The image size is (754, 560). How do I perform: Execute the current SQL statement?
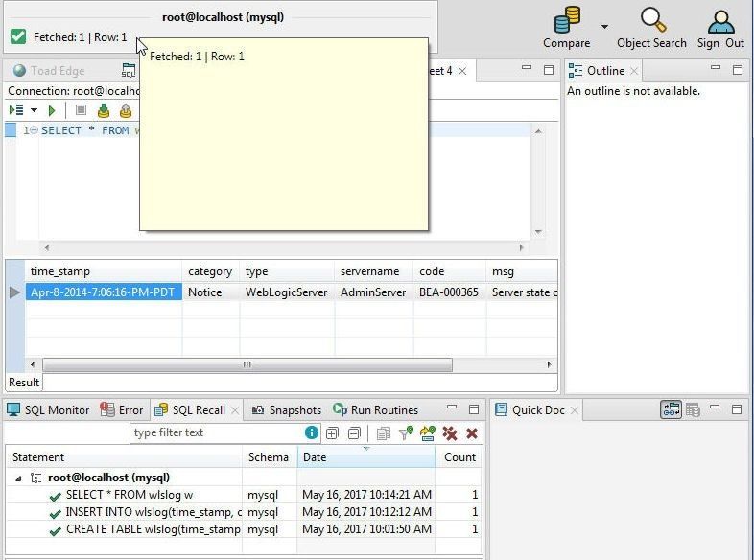click(x=52, y=110)
